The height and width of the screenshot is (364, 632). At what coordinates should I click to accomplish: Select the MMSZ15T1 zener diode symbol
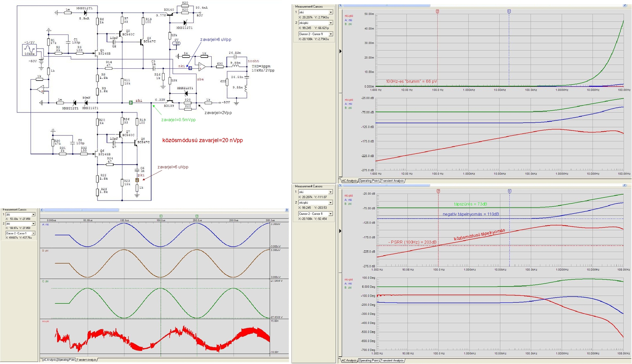coord(86,103)
